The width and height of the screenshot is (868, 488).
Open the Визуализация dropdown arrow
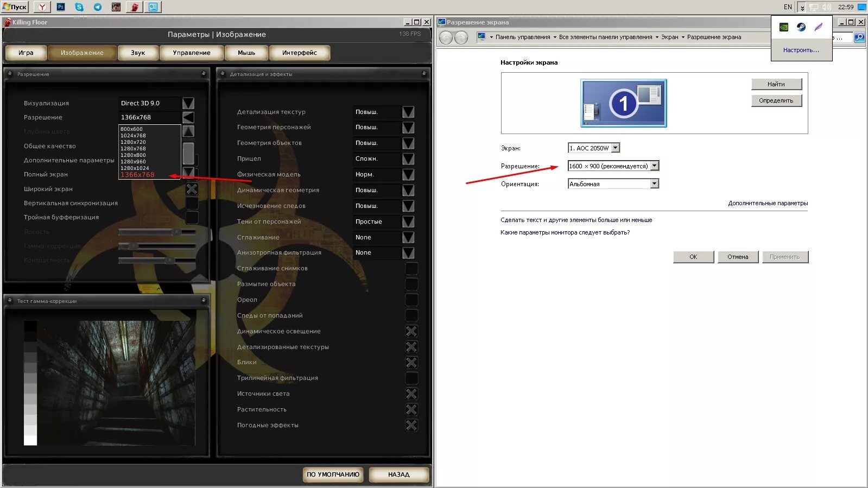pyautogui.click(x=188, y=103)
